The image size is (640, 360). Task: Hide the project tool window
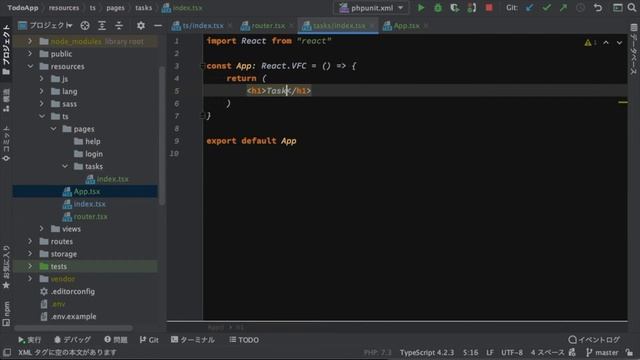[158, 26]
